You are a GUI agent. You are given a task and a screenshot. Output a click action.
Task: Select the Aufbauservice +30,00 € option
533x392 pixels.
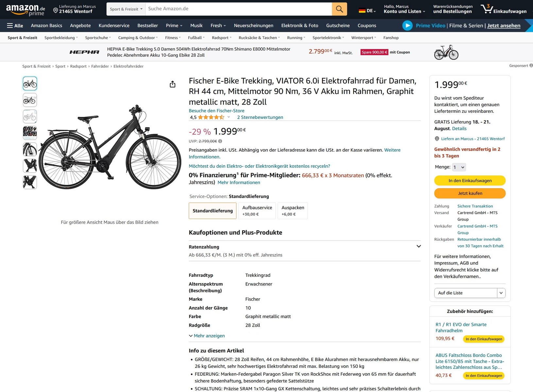point(257,211)
